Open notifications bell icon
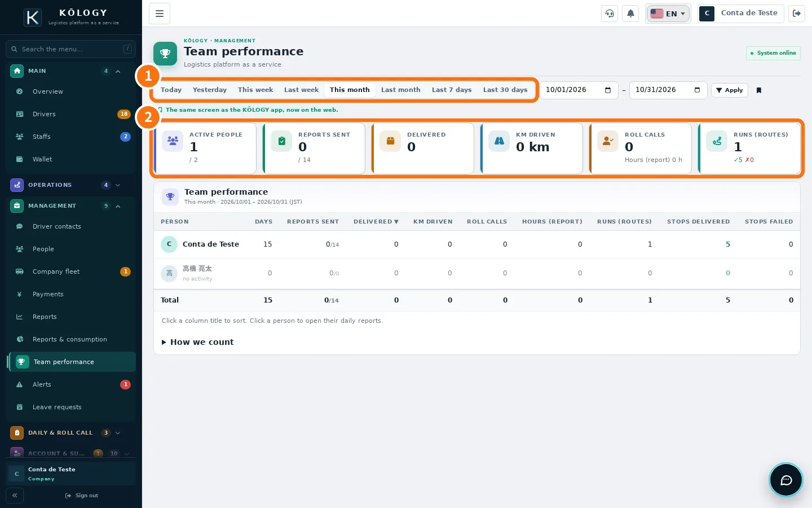 630,14
